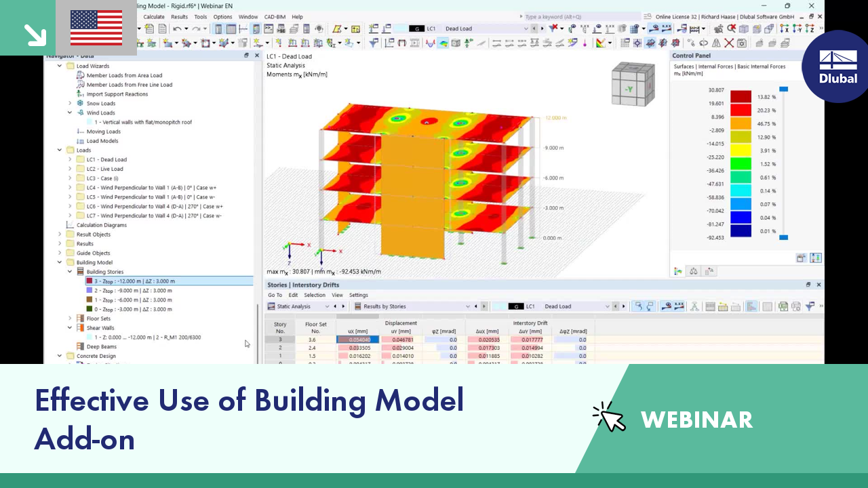This screenshot has width=868, height=488.
Task: Click the colored result isoband icon in toolbar
Action: [x=442, y=43]
